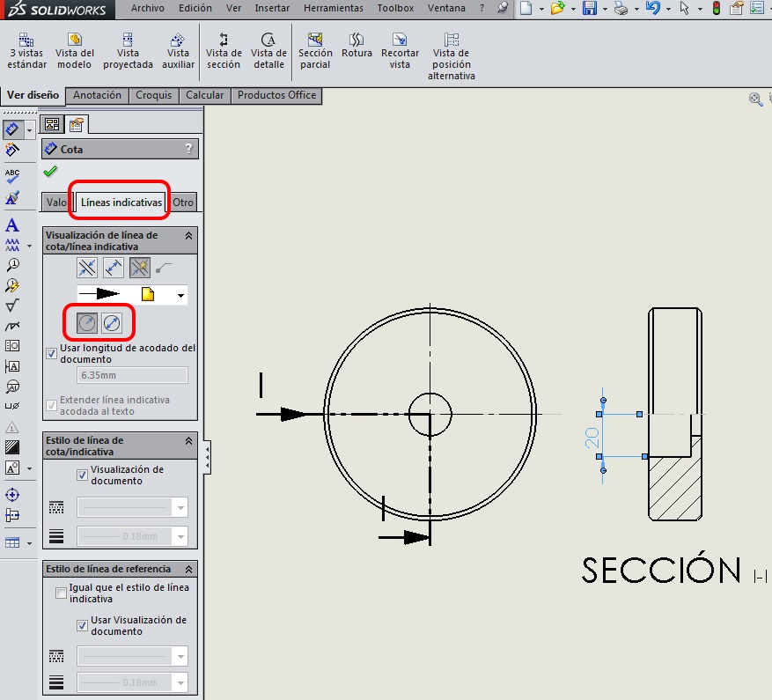The image size is (772, 700).
Task: Toggle Visualización de documento checkbox
Action: (83, 475)
